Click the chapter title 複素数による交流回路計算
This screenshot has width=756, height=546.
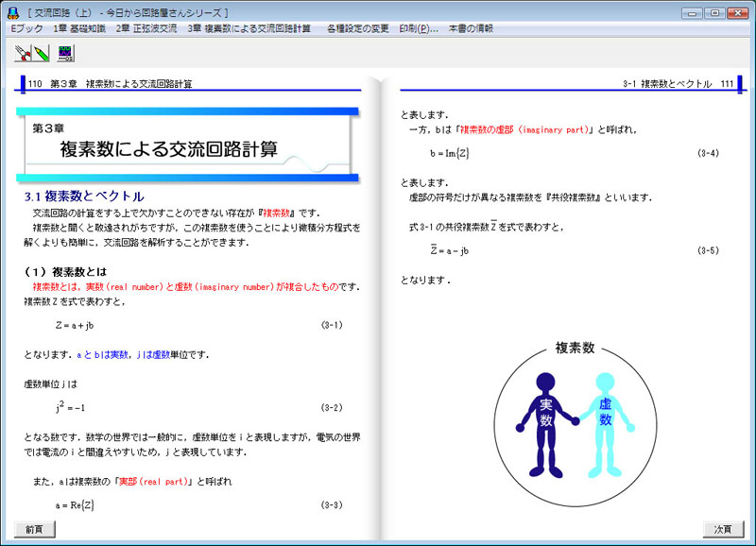169,149
